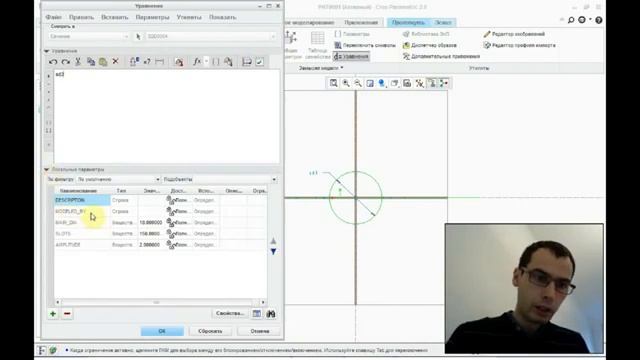Click Zoom In icon in graphics toolbar
The width and height of the screenshot is (640, 360).
(346, 83)
